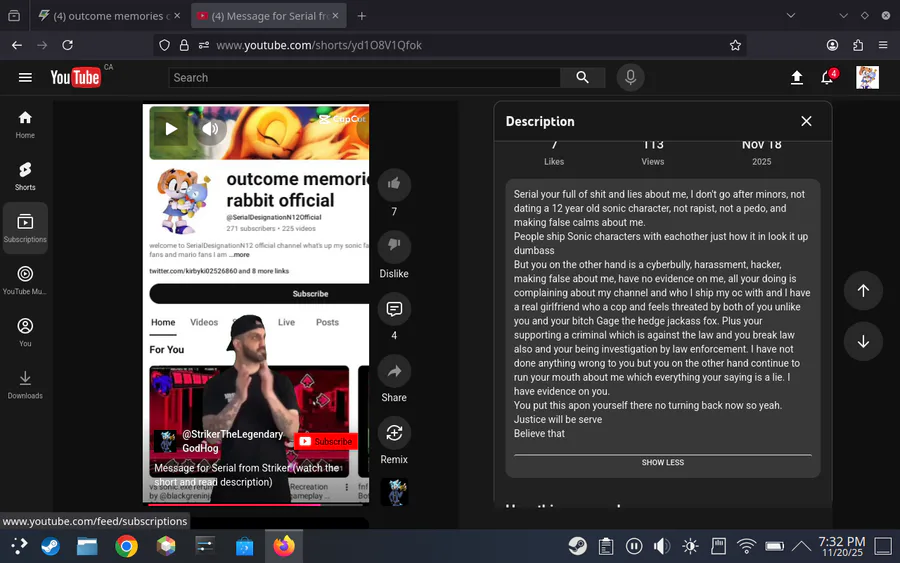This screenshot has height=563, width=900.
Task: Open the notifications bell
Action: [x=827, y=77]
